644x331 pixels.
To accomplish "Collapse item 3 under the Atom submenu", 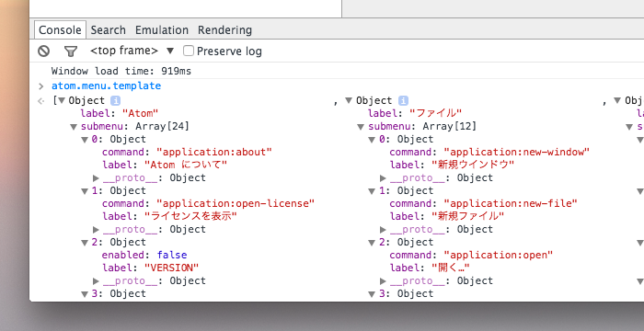I will [x=85, y=293].
